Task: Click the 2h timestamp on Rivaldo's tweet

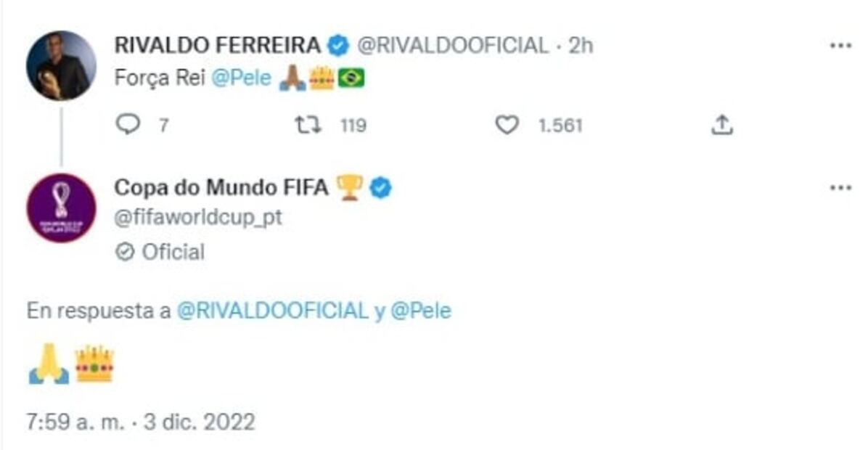Action: [580, 45]
